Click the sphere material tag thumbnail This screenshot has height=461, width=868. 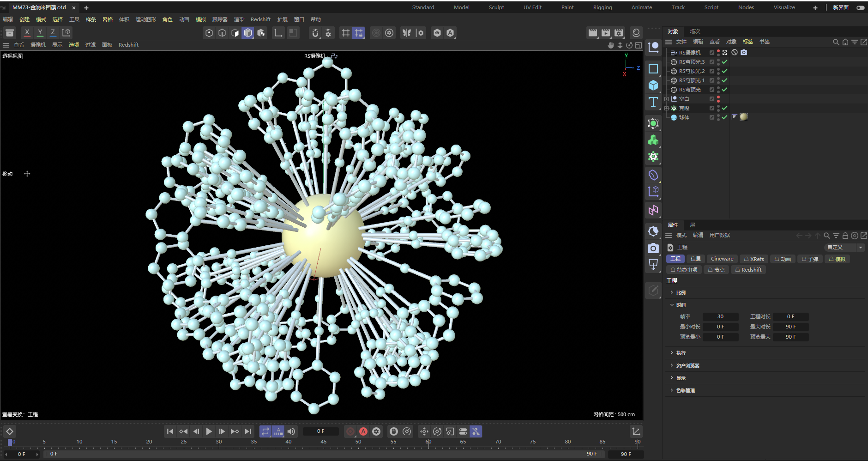point(743,117)
